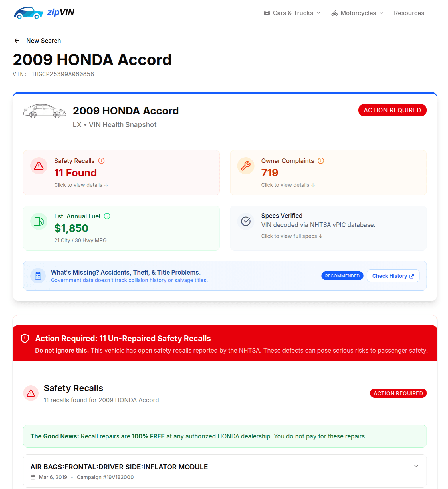This screenshot has width=448, height=489.
Task: Toggle the Owner Complaints info tooltip
Action: (321, 160)
